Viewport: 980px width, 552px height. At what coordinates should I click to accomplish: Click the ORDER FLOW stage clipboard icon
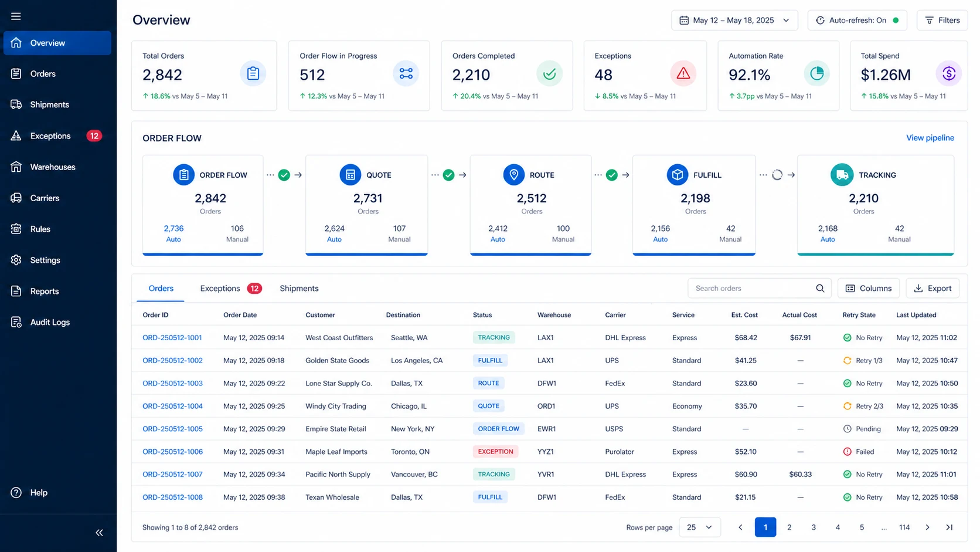pos(183,175)
